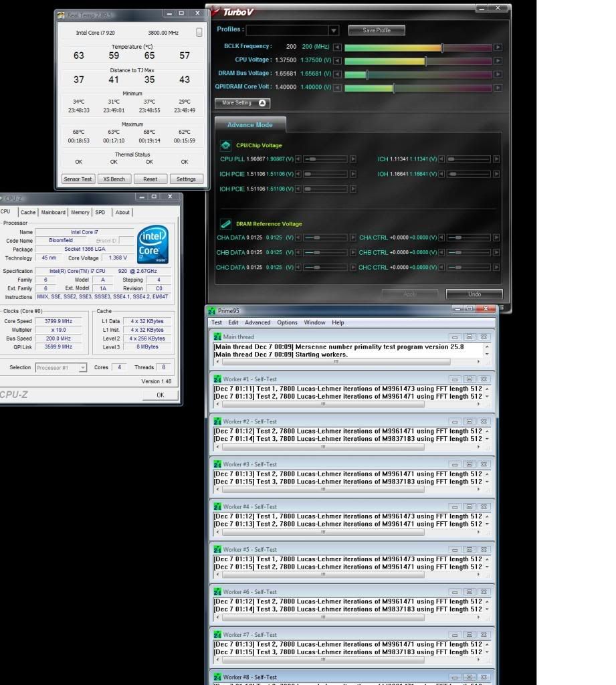Click CPU Voltage increase arrow

point(498,61)
